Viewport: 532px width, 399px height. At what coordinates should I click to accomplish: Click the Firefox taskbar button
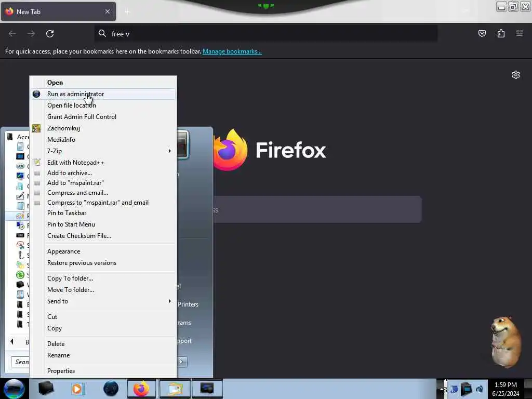141,389
